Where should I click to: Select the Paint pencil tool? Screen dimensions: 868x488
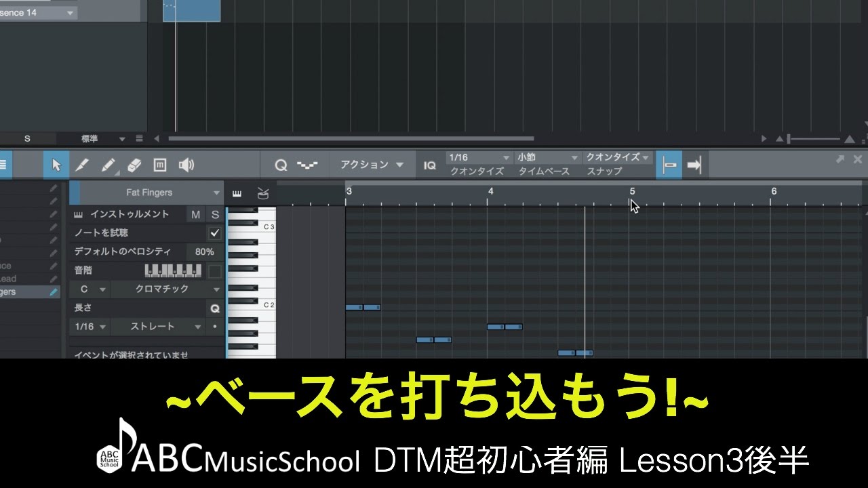click(x=108, y=165)
